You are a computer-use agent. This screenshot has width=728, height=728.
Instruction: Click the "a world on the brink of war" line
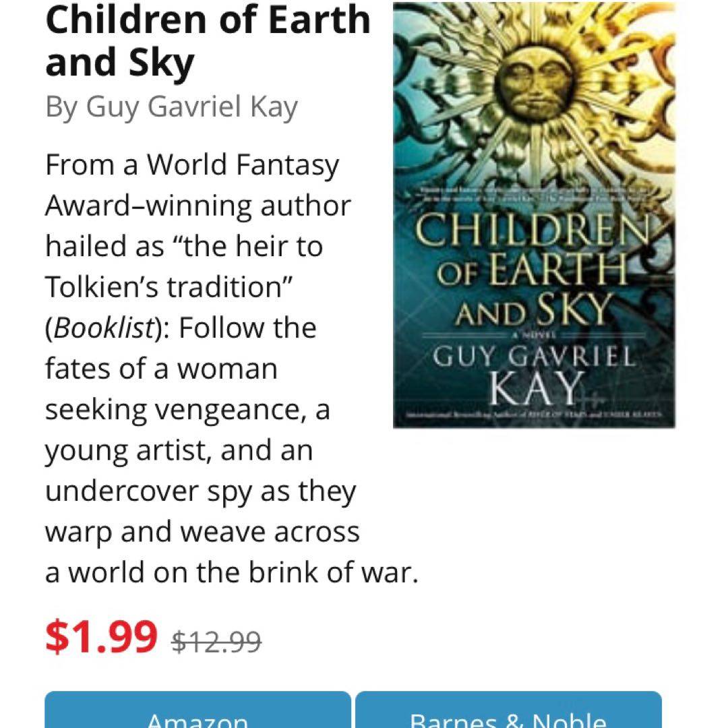(231, 573)
